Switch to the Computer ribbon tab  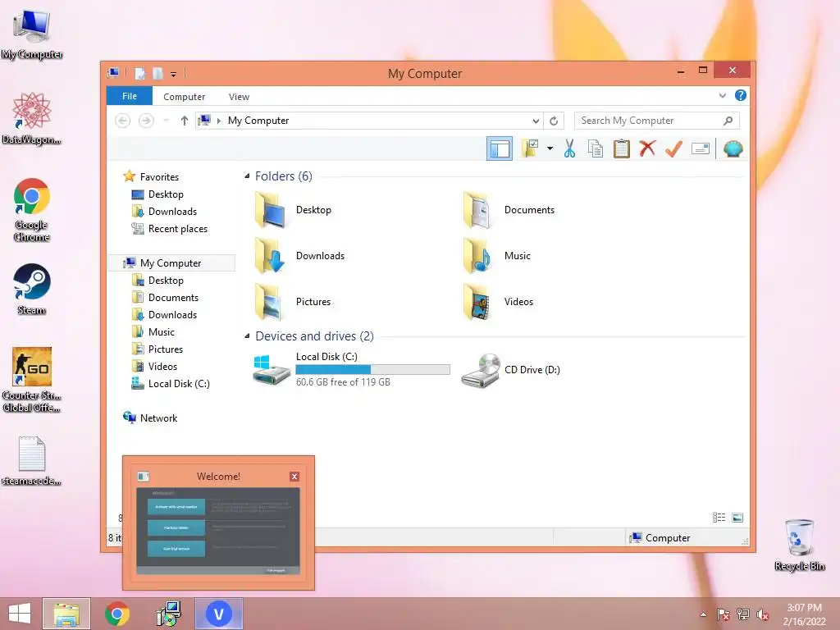tap(185, 97)
